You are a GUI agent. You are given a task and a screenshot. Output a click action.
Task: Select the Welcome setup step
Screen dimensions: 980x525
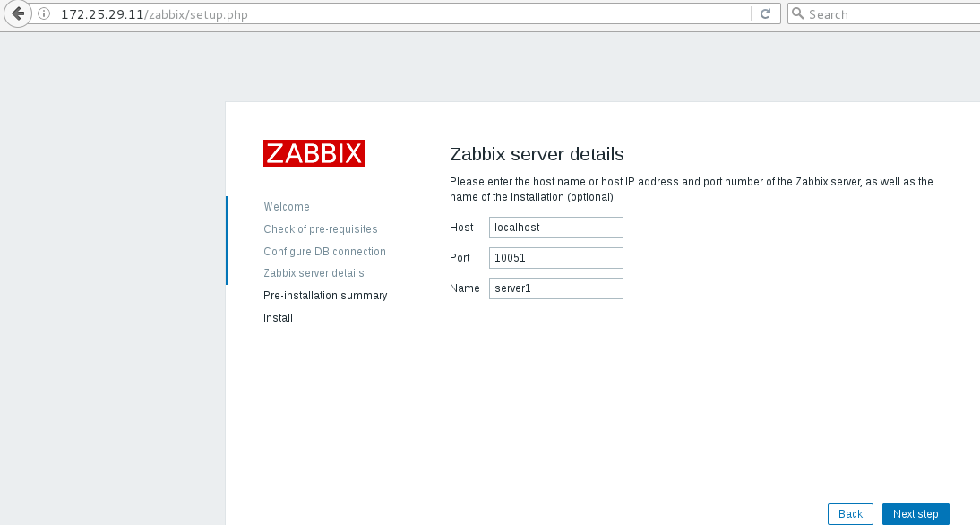287,207
